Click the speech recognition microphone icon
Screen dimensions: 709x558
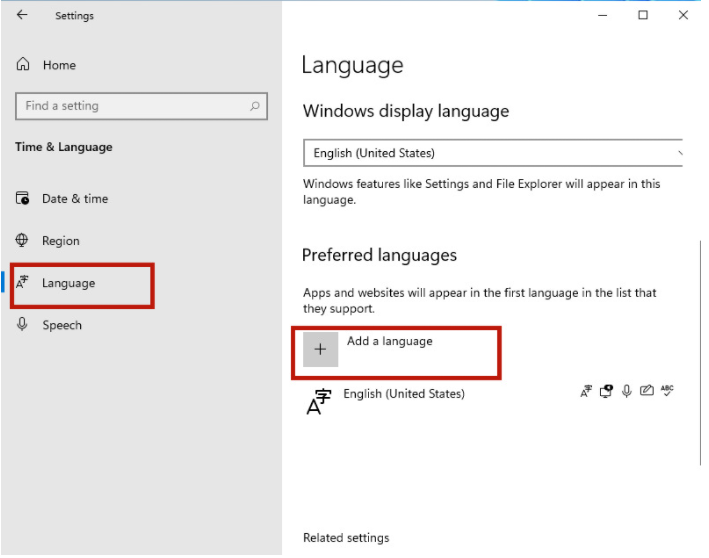point(626,391)
